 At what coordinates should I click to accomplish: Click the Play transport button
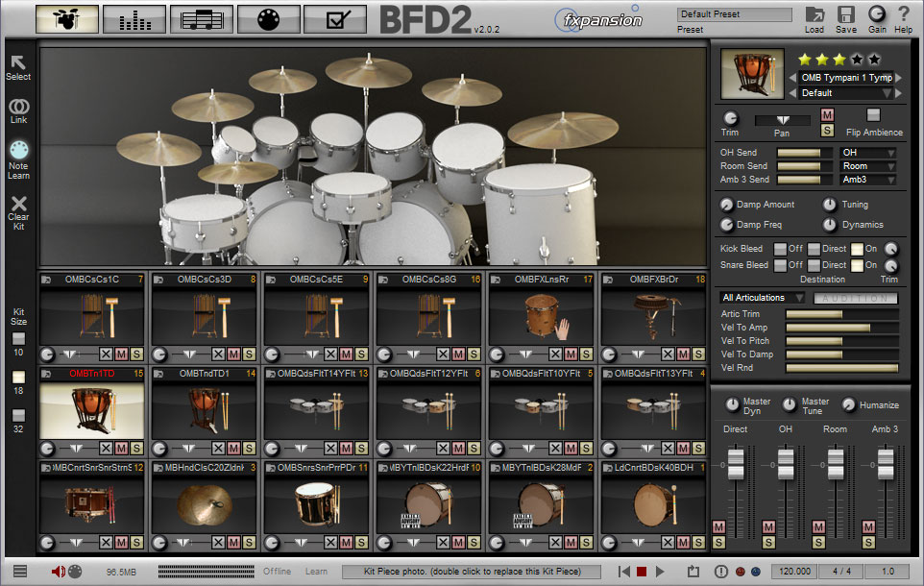point(660,572)
